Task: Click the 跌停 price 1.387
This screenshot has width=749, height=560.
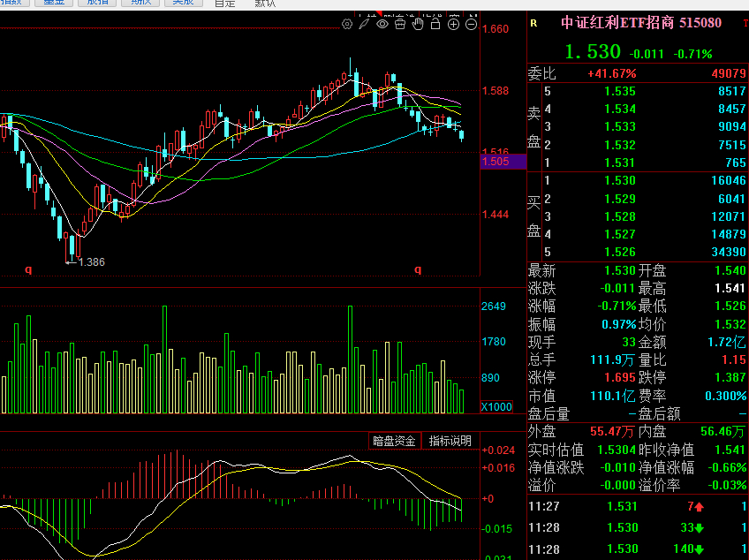Action: click(730, 377)
